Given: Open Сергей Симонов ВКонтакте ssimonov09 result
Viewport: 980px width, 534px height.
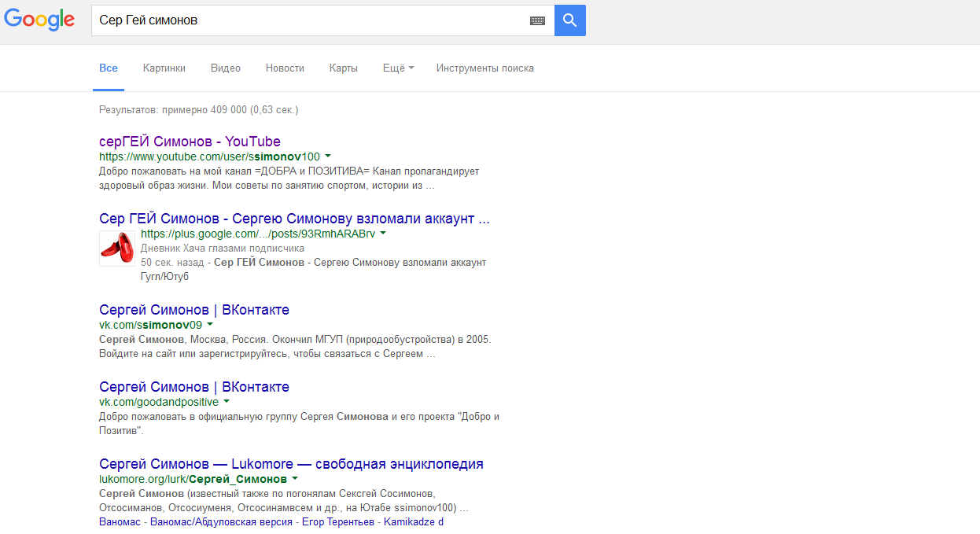Looking at the screenshot, I should 194,310.
